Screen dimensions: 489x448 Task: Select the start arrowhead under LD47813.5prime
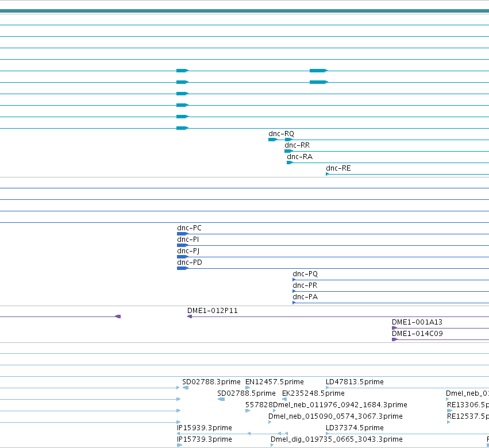(327, 388)
